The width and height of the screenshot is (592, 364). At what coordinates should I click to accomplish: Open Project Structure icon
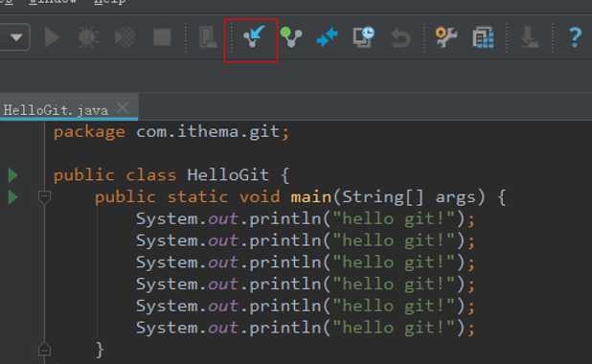(483, 37)
